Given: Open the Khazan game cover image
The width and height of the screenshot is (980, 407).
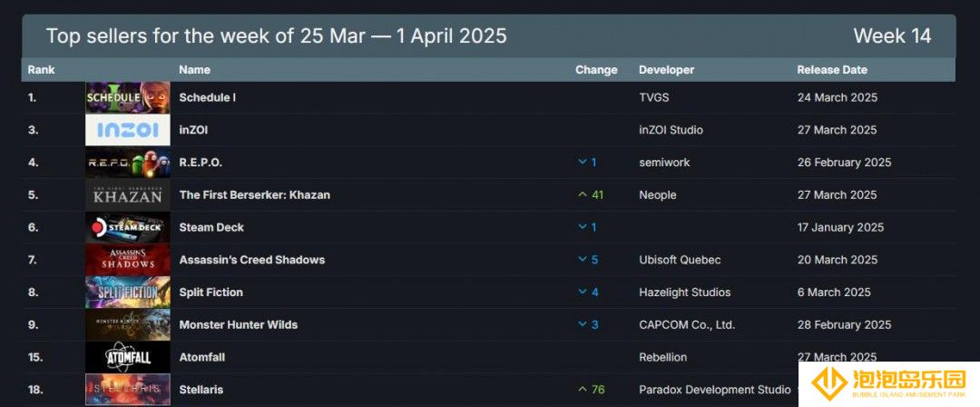Looking at the screenshot, I should (x=128, y=194).
